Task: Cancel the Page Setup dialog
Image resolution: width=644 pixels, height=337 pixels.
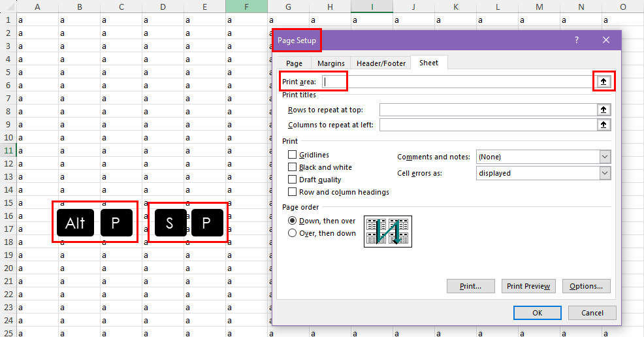Action: point(592,313)
